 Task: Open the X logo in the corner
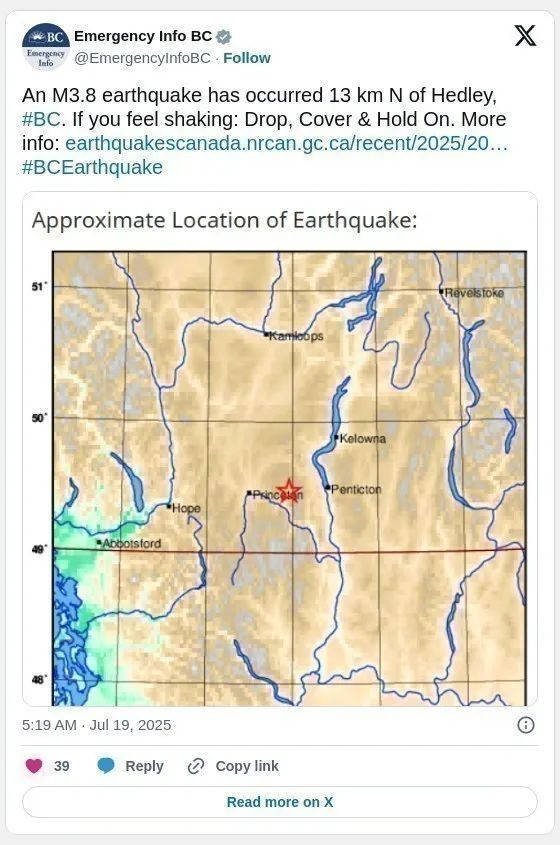click(x=525, y=36)
